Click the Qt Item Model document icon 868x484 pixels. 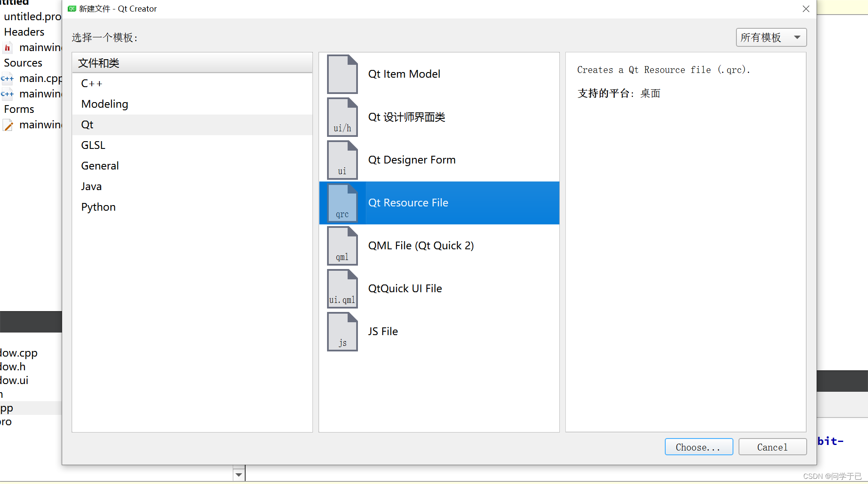[x=342, y=74]
